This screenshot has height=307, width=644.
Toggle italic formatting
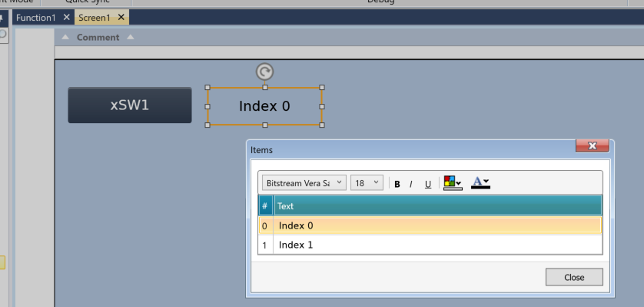pos(410,184)
